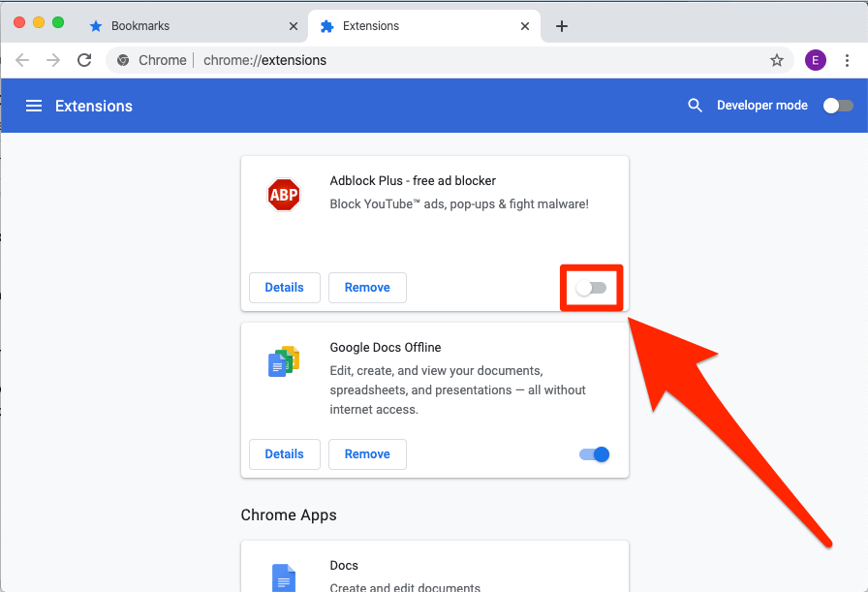Close the Extensions tab
The height and width of the screenshot is (592, 868).
[525, 26]
